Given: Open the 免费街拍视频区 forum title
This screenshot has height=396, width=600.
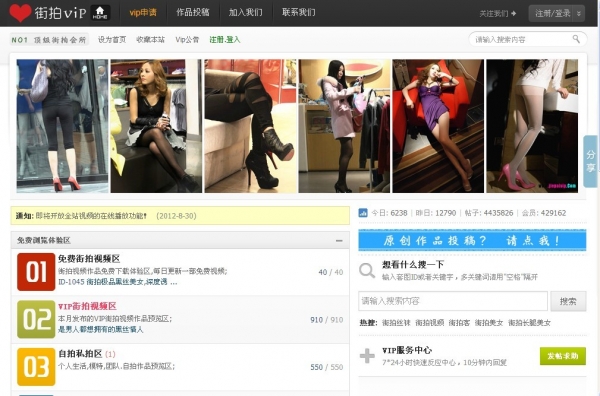Looking at the screenshot, I should [89, 259].
